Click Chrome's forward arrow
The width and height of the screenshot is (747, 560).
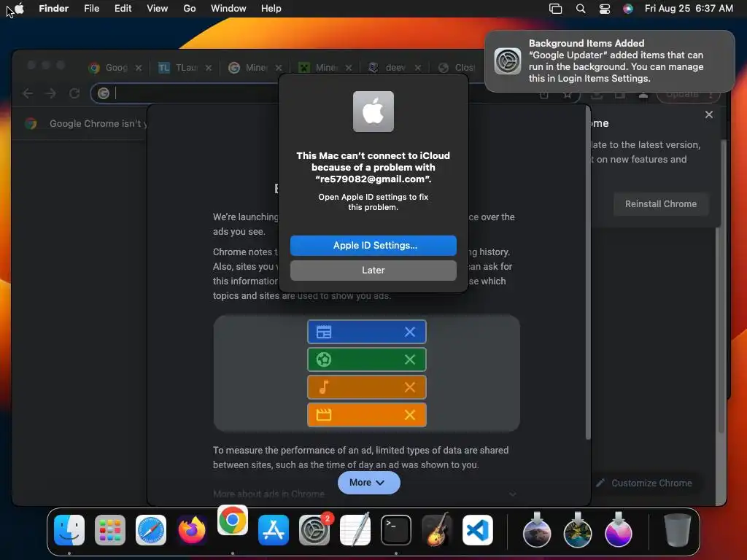(50, 93)
